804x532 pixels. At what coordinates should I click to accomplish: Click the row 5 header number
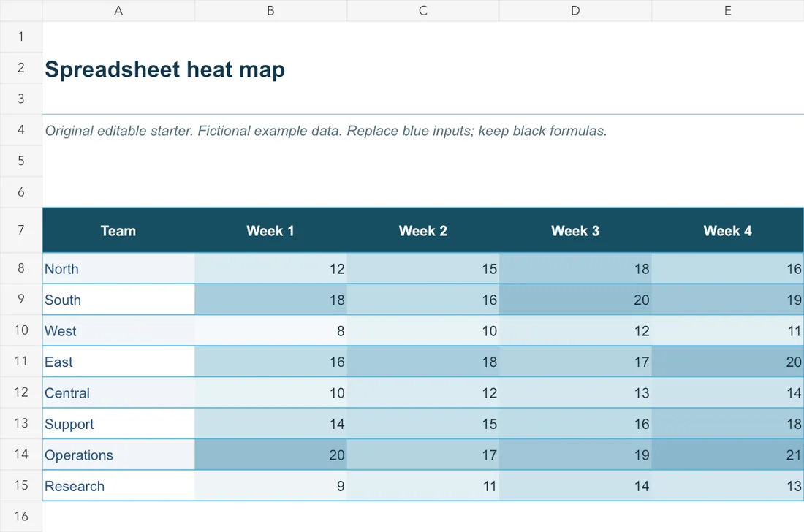[21, 161]
